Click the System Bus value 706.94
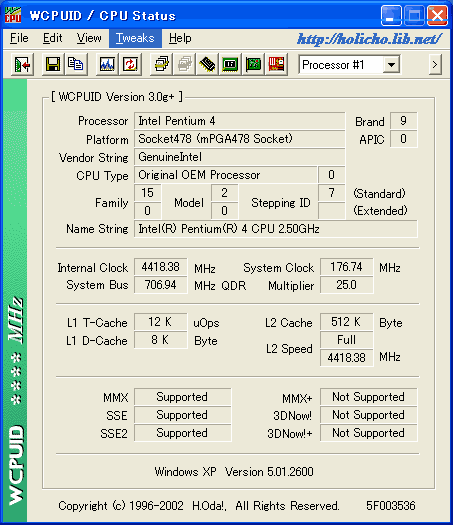 click(161, 285)
